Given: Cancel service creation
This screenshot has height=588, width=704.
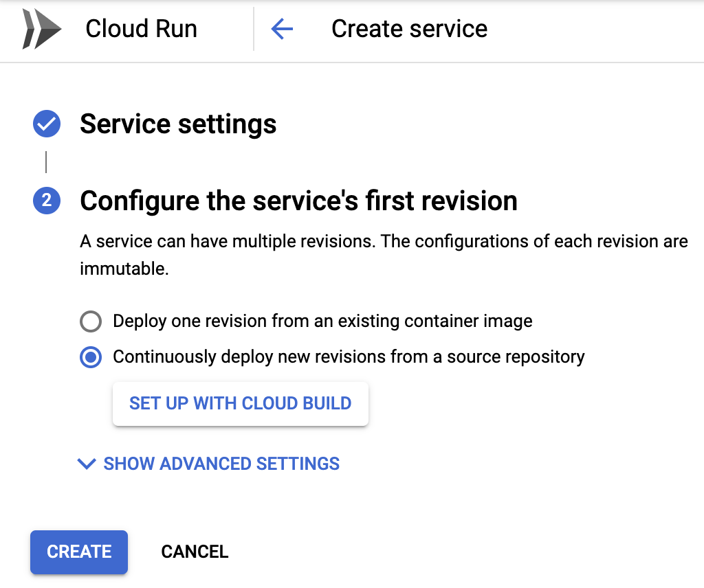Looking at the screenshot, I should click(195, 552).
